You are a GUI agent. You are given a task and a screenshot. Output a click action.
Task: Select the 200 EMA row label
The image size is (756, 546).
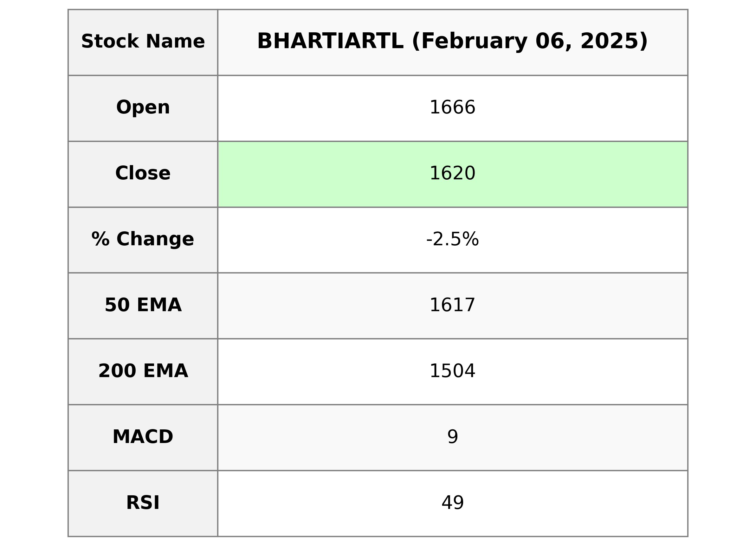[143, 371]
